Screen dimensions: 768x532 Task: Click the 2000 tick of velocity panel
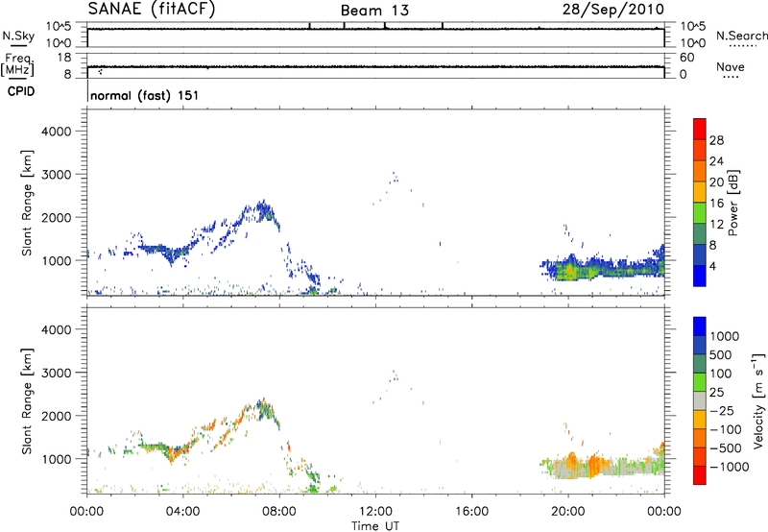click(x=56, y=416)
